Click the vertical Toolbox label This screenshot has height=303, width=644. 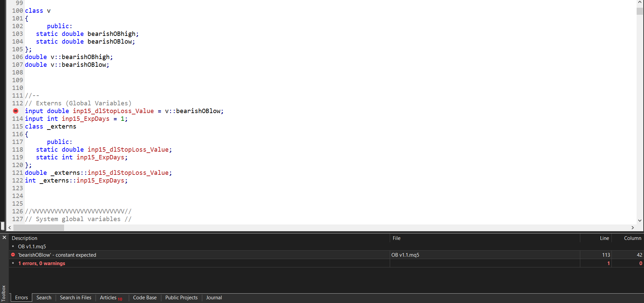pos(4,293)
